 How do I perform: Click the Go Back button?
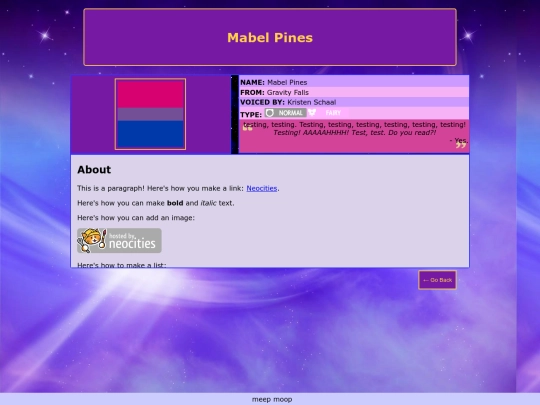(437, 280)
